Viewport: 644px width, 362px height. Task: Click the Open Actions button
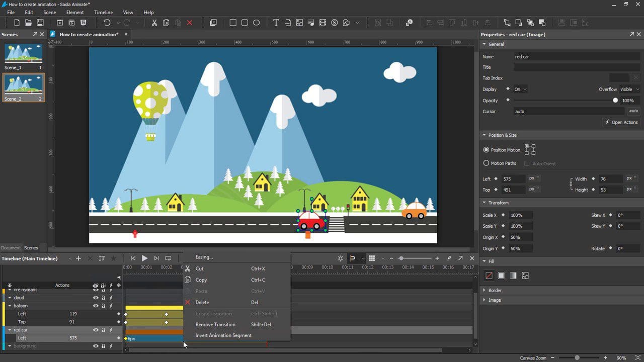click(621, 122)
